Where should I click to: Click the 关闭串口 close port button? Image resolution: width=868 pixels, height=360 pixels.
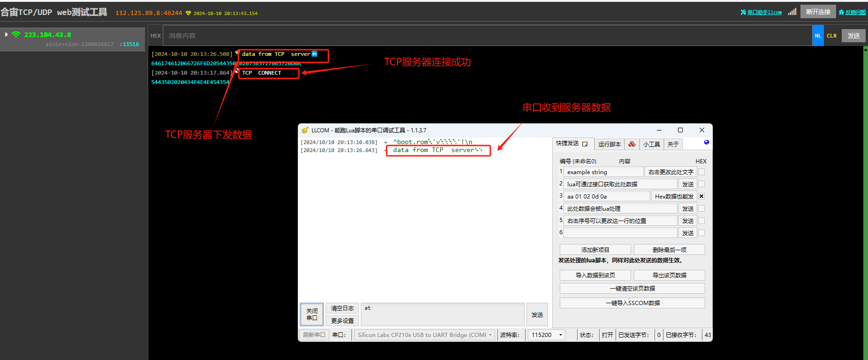pos(312,314)
